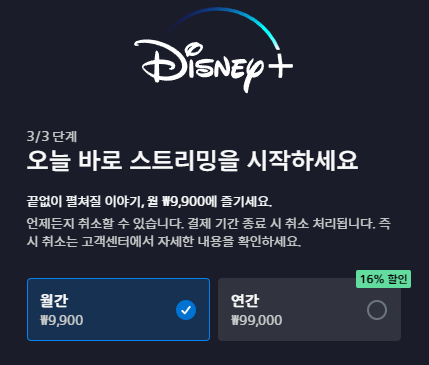Click the blue checkmark on the 월간 plan

186,310
